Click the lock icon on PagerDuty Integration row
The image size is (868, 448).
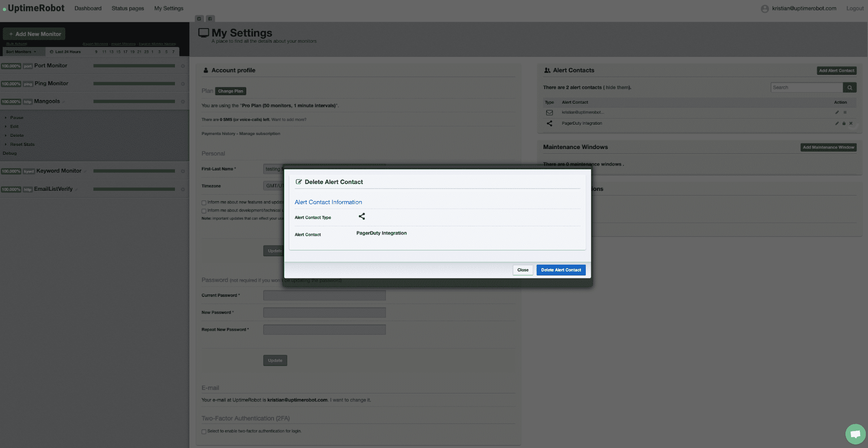(x=844, y=123)
